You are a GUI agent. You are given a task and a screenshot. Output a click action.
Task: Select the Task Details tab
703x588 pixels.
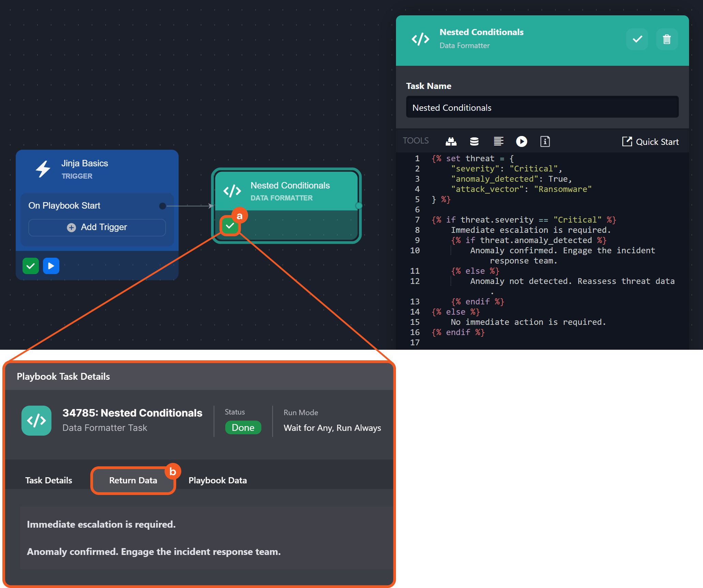pos(49,480)
